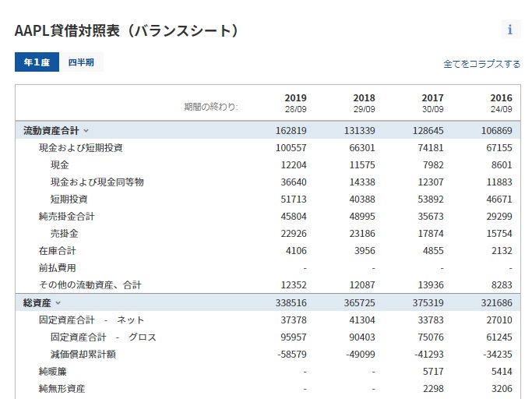532x399 pixels.
Task: Click the value 67155 in 2016 column
Action: click(499, 148)
